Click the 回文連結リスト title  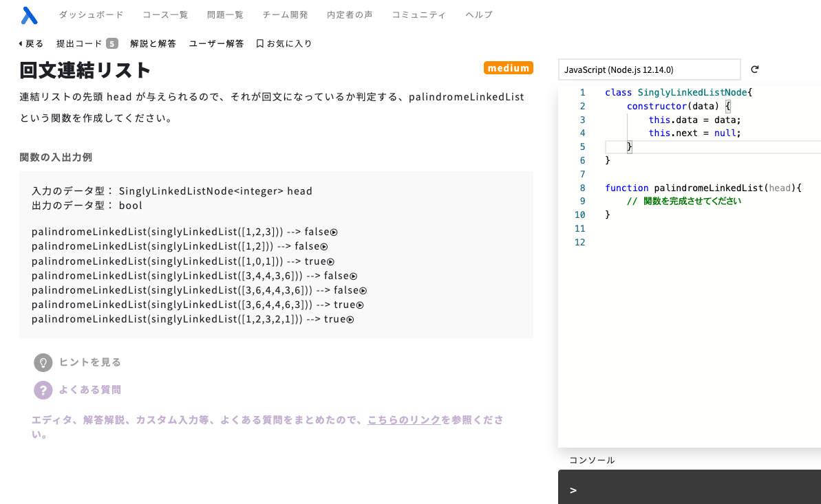coord(85,70)
